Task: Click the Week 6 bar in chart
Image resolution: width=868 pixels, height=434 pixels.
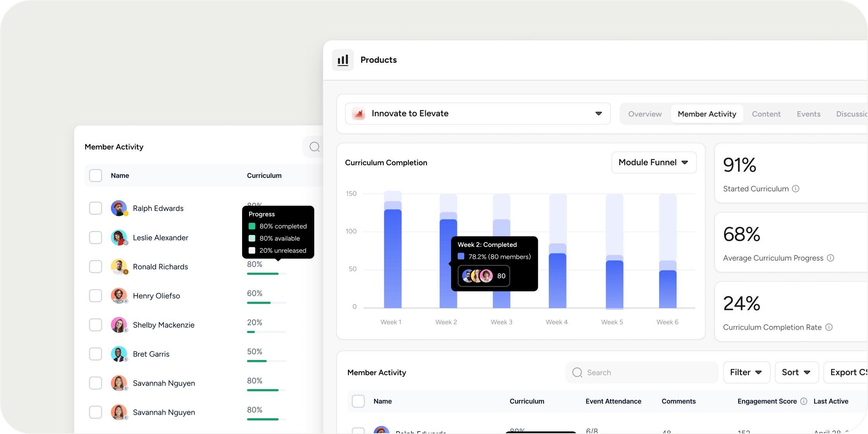Action: point(668,251)
